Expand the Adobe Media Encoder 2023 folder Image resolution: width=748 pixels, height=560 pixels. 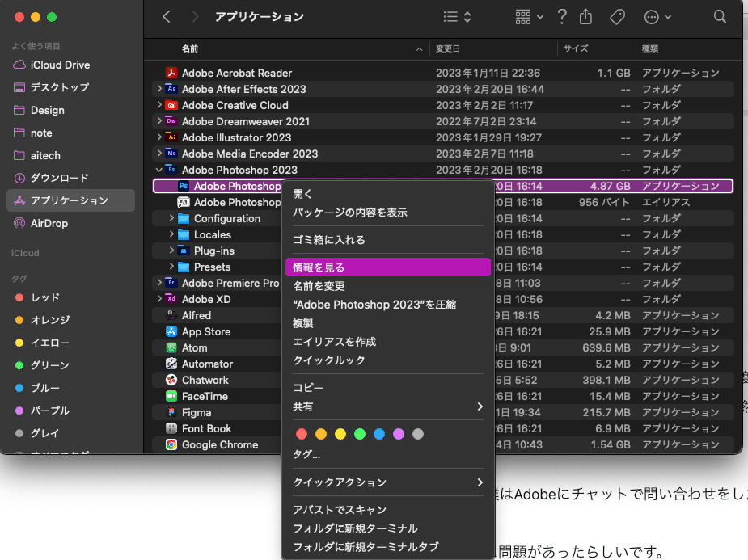point(158,154)
